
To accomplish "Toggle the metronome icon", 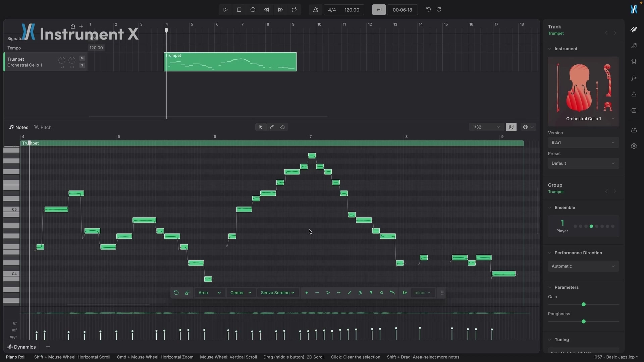I will tap(316, 10).
